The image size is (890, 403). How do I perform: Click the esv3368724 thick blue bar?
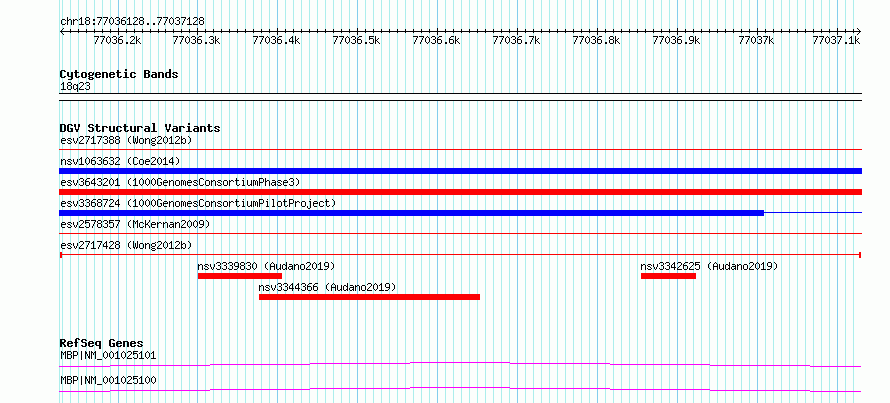(412, 213)
